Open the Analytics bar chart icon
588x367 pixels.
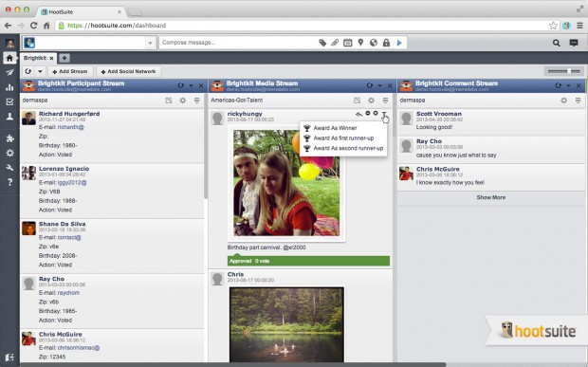click(x=9, y=87)
